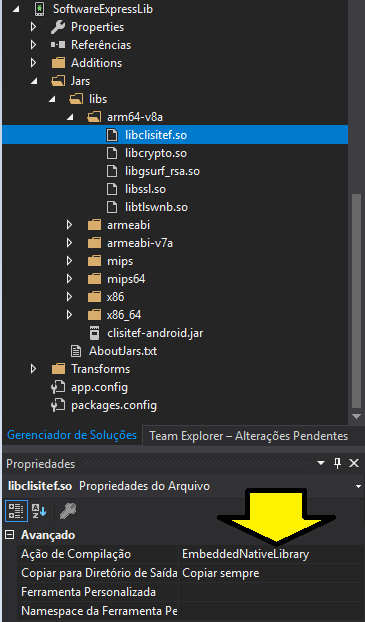
Task: Click the libtlswnb.so file icon
Action: tap(112, 207)
